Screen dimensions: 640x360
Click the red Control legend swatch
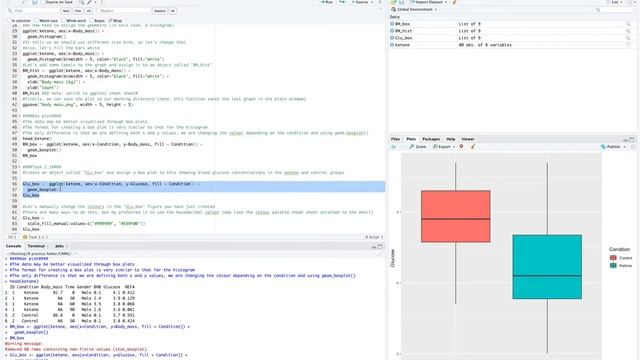point(613,258)
